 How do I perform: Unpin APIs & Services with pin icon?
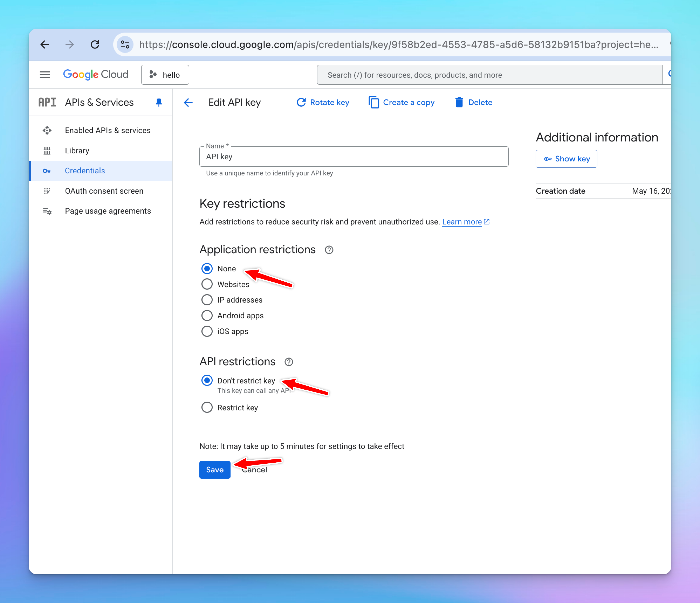point(158,102)
